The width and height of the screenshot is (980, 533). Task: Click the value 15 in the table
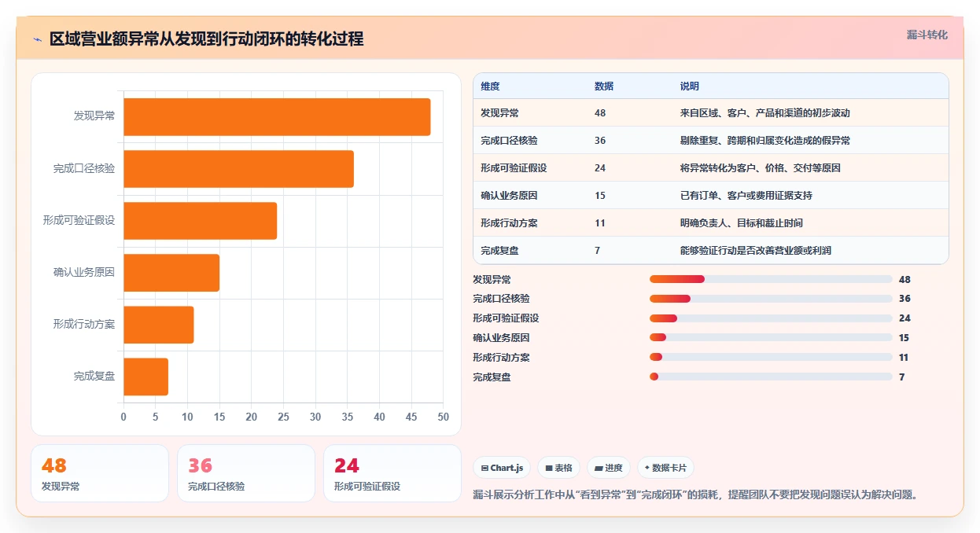600,196
